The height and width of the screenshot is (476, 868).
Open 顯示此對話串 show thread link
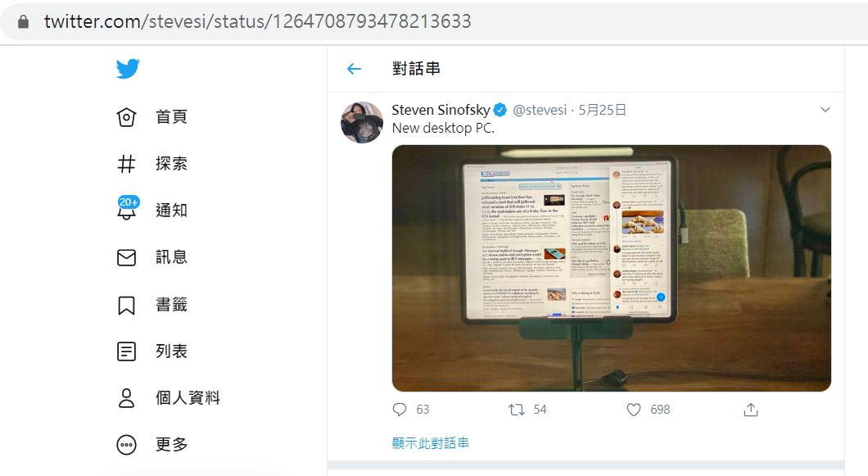pyautogui.click(x=430, y=442)
